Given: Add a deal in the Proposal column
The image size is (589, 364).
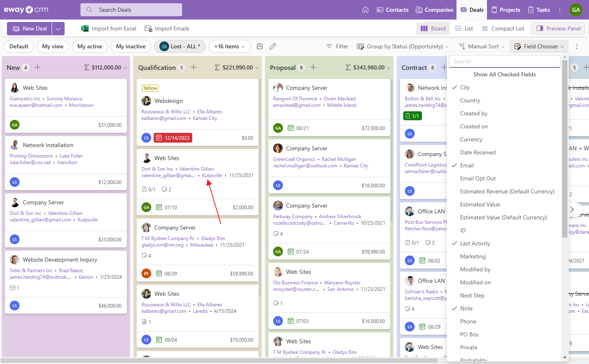Looking at the screenshot, I should pos(313,67).
